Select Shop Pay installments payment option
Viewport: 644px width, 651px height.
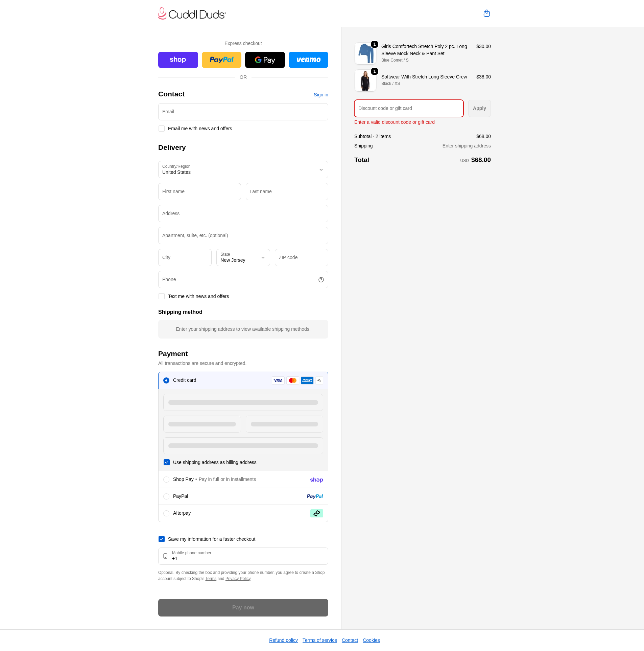coord(166,480)
